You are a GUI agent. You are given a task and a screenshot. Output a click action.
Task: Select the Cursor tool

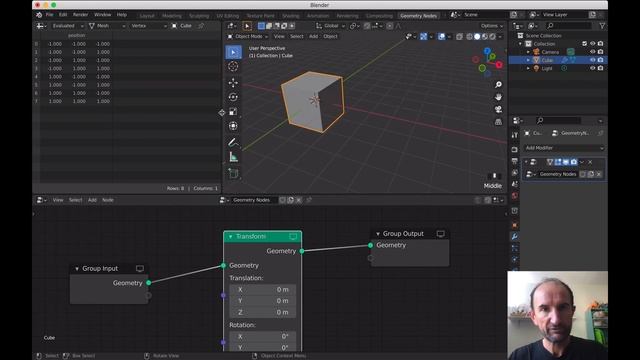pos(233,67)
